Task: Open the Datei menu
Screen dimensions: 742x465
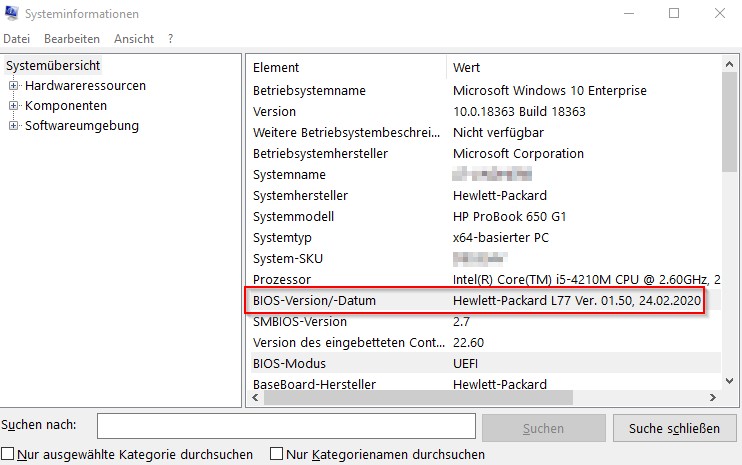Action: click(17, 39)
